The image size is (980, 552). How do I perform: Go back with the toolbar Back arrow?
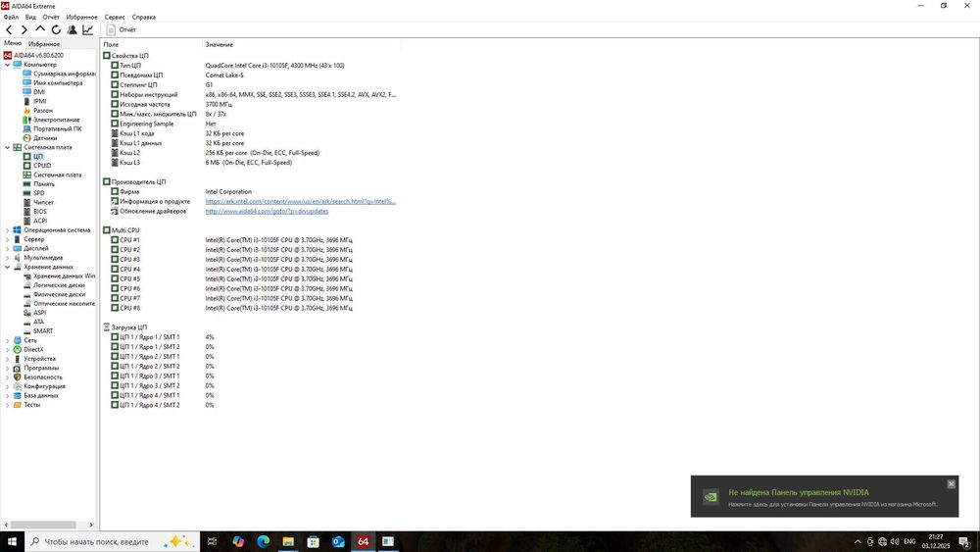click(9, 29)
